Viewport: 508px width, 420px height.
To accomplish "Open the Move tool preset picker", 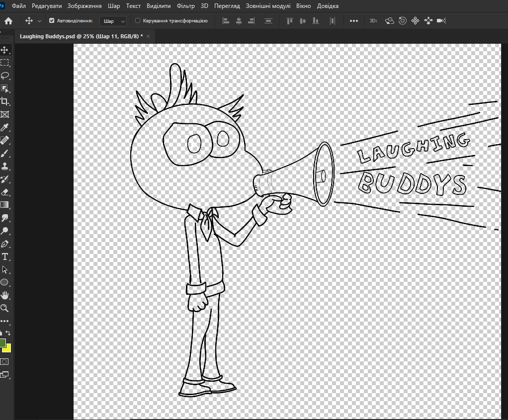I will pyautogui.click(x=40, y=21).
